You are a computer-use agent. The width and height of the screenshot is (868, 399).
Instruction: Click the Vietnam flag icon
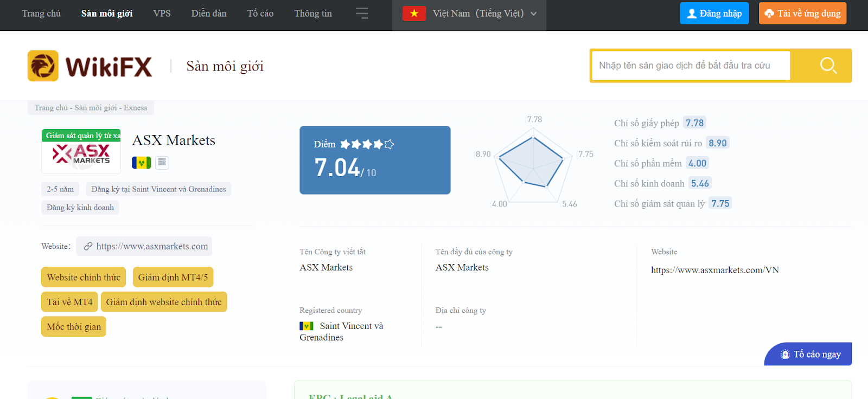tap(414, 14)
